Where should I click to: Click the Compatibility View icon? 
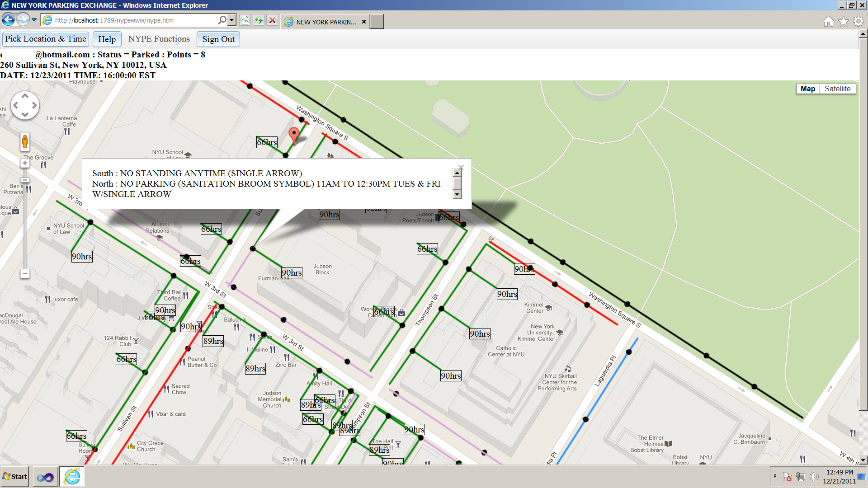point(245,20)
